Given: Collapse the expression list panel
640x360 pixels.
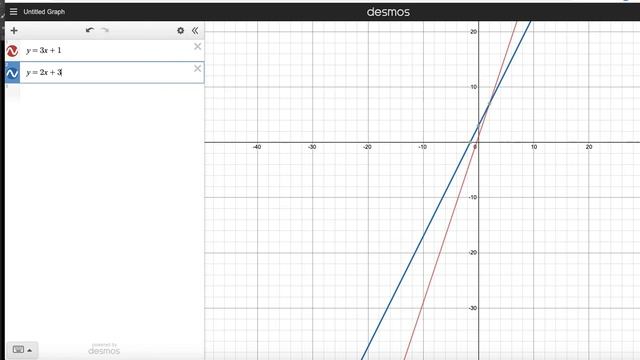Looking at the screenshot, I should 195,31.
